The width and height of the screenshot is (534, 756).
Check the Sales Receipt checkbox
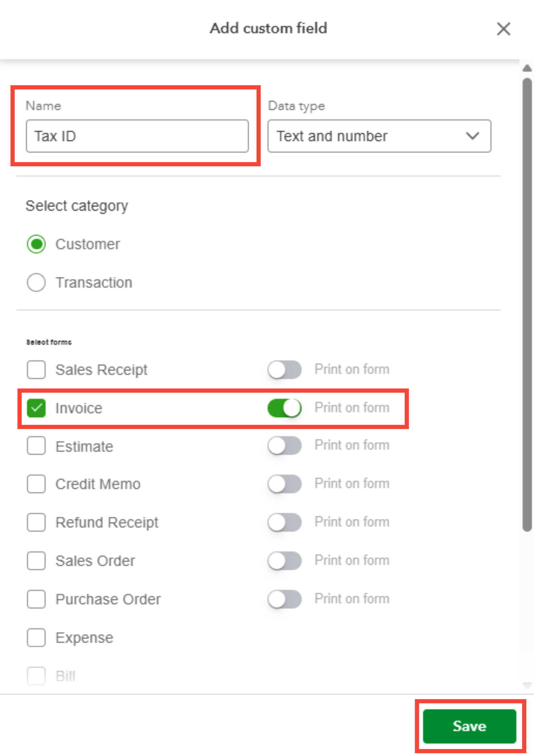(36, 370)
